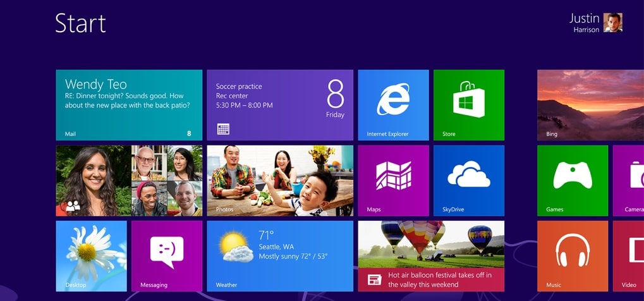
Task: Open the Maps tile
Action: (x=393, y=180)
